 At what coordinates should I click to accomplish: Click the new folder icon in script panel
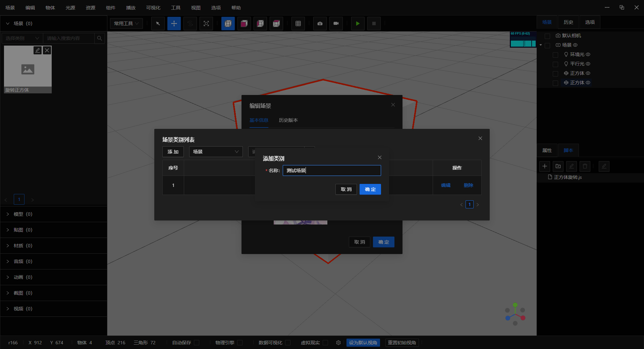click(x=558, y=166)
